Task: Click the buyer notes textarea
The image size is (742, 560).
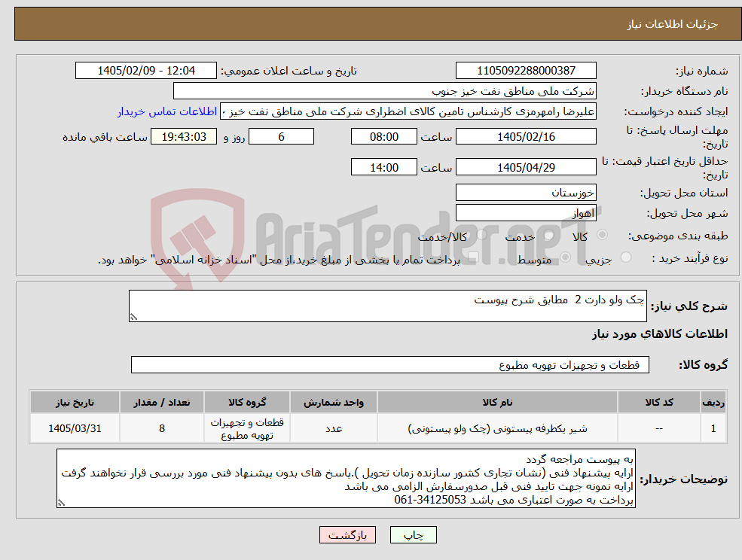Action: (346, 479)
